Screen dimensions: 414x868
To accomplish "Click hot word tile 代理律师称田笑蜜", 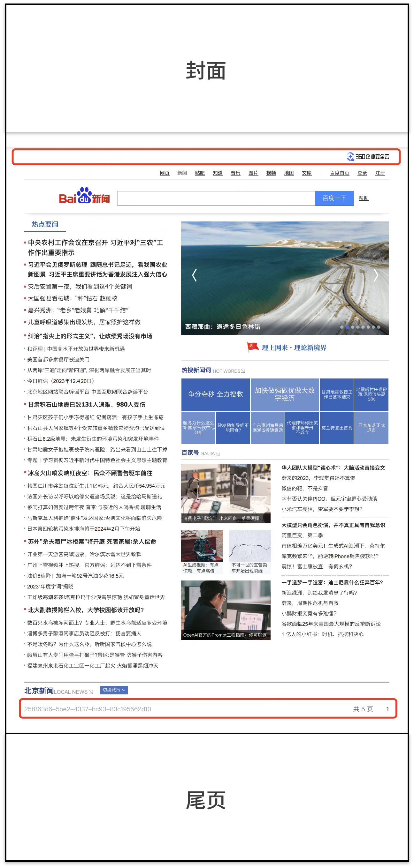I will tap(302, 428).
